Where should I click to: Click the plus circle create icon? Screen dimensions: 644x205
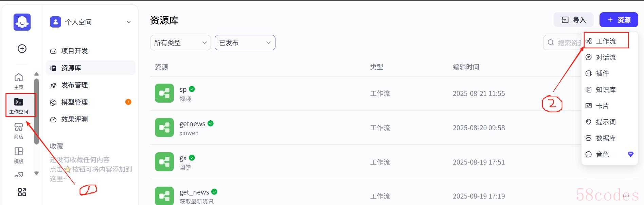pos(22,49)
